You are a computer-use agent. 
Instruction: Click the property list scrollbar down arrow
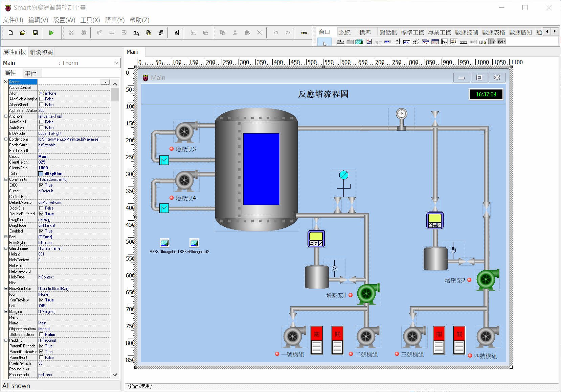tap(115, 375)
